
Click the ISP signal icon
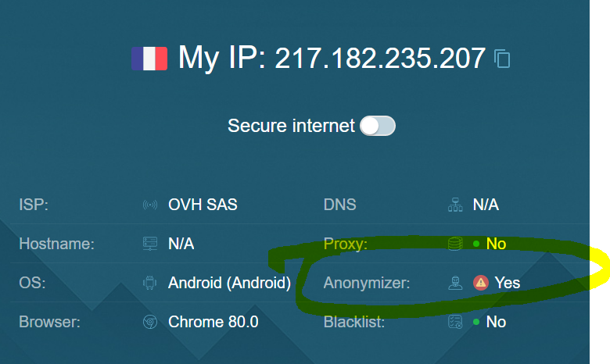point(149,205)
